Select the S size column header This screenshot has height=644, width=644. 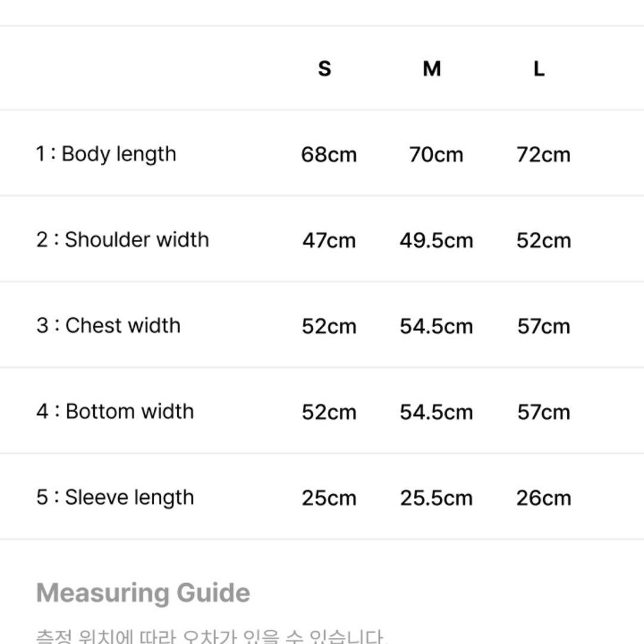click(324, 69)
